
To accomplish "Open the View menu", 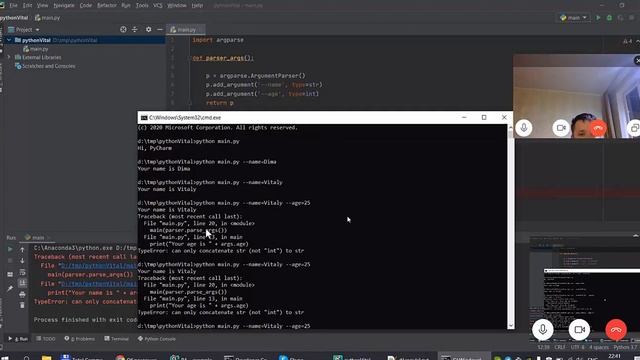I will coord(42,5).
